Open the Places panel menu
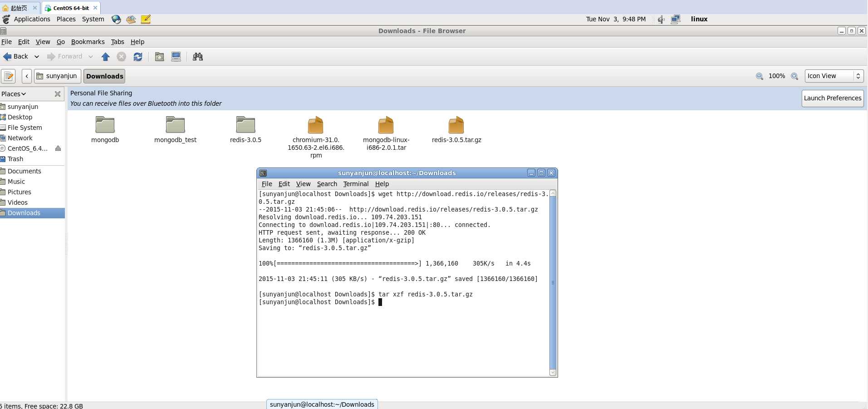Image resolution: width=868 pixels, height=409 pixels. [66, 19]
